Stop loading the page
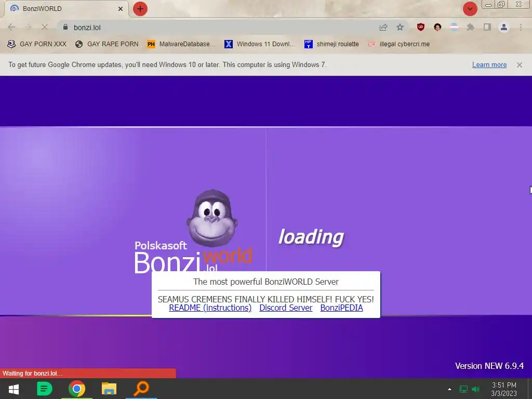Screen dimensions: 532x399 click(45, 27)
